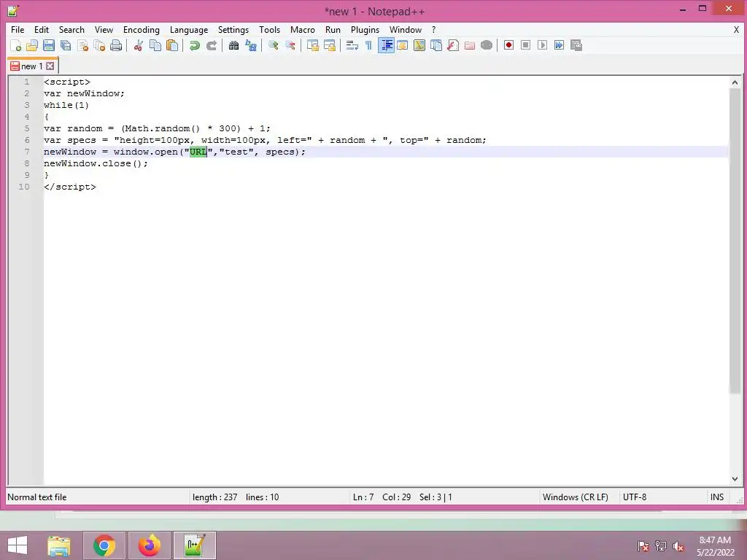Click scroll-up arrow of the vertical scrollbar

(x=735, y=82)
